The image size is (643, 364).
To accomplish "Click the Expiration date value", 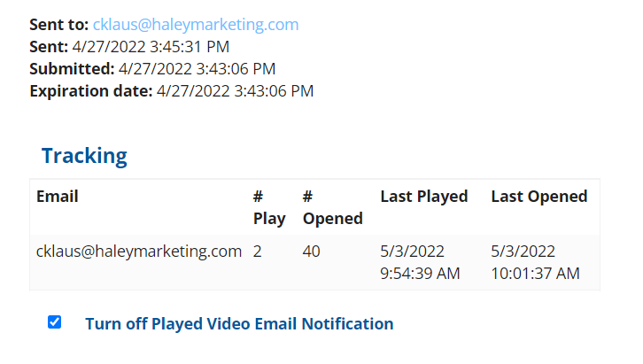I will (x=235, y=91).
